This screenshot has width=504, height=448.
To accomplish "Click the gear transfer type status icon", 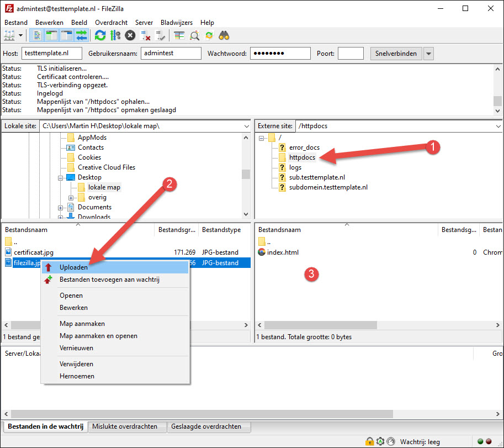I will point(380,441).
